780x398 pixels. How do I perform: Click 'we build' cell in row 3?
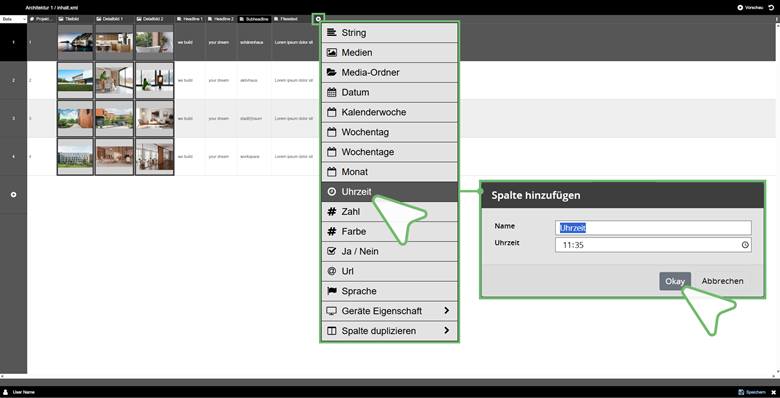point(190,118)
